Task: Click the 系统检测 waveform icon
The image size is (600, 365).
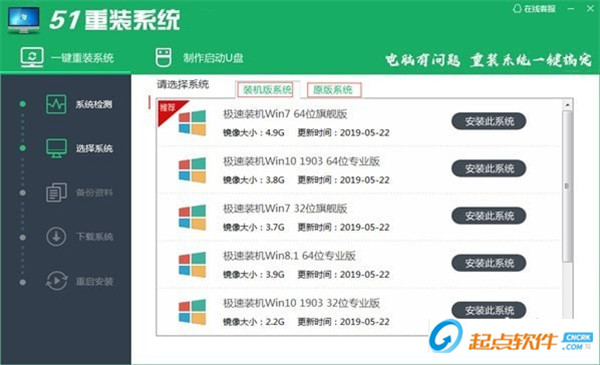Action: (56, 104)
